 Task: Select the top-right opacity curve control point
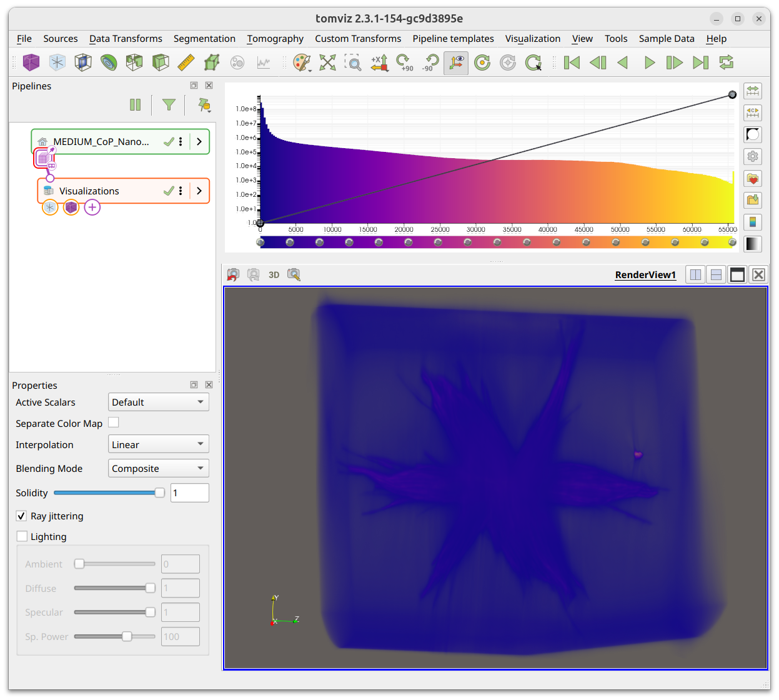pyautogui.click(x=732, y=95)
